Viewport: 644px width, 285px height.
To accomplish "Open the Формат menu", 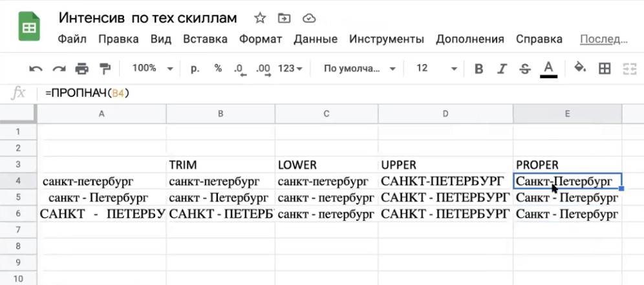I will 261,39.
